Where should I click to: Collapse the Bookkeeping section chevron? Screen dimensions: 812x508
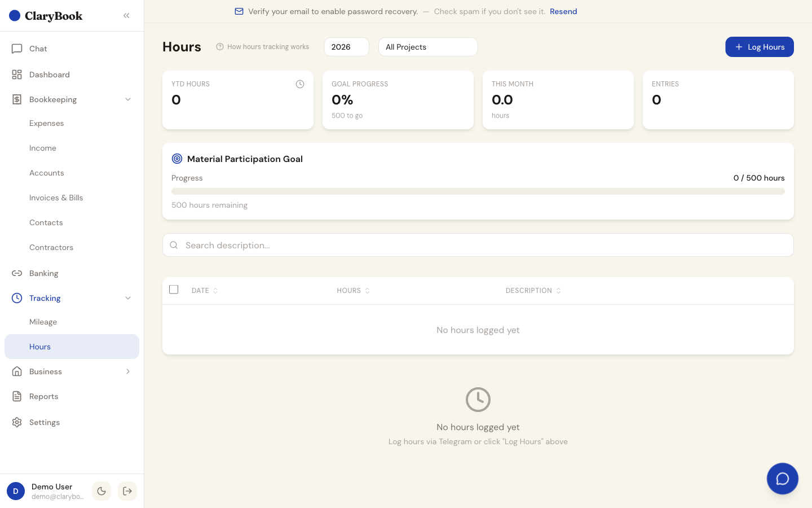[128, 99]
